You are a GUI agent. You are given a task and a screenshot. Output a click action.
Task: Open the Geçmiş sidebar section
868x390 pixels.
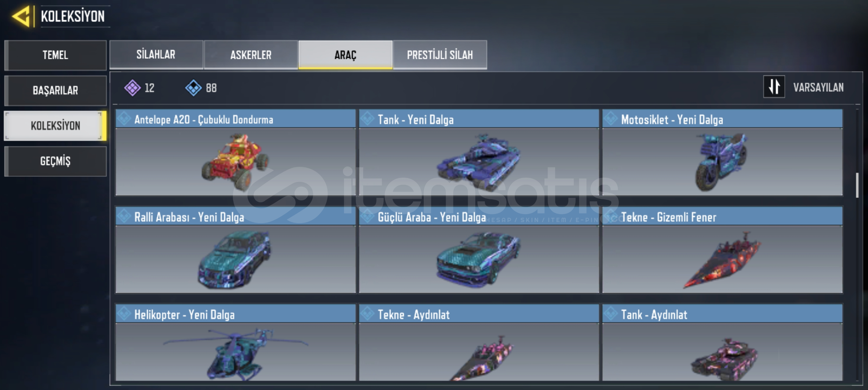55,161
